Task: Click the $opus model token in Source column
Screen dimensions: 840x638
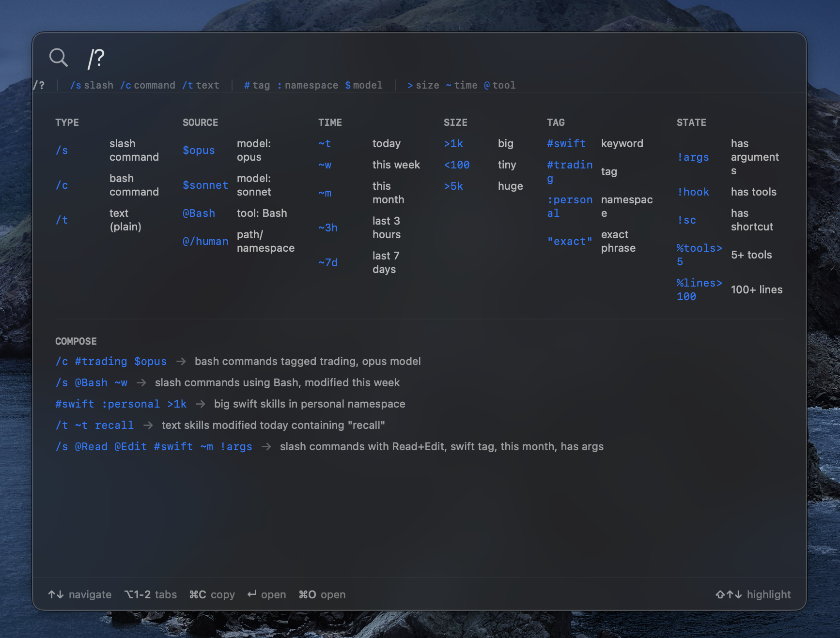Action: [199, 151]
